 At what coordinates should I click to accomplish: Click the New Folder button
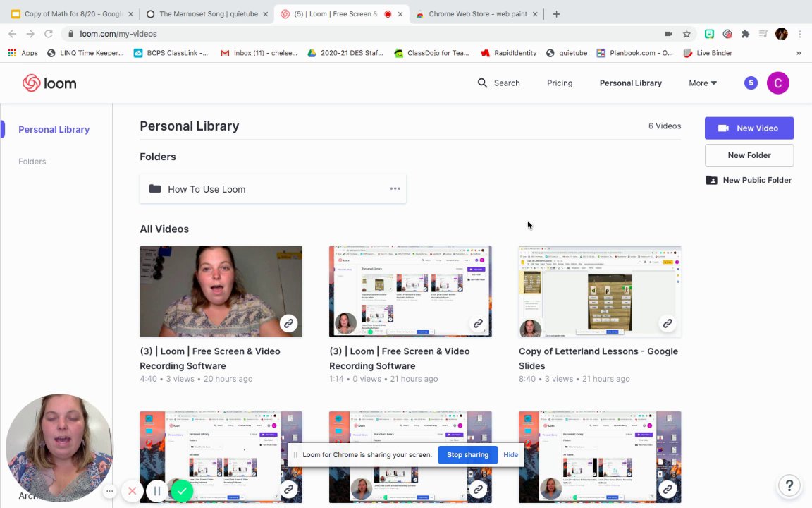pyautogui.click(x=749, y=155)
